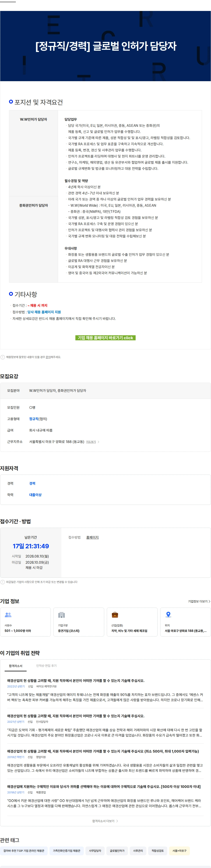Image resolution: width=211 pixels, height=868 pixels.
Task: Click the 중견기업 (코스피) card text
Action: [69, 631]
